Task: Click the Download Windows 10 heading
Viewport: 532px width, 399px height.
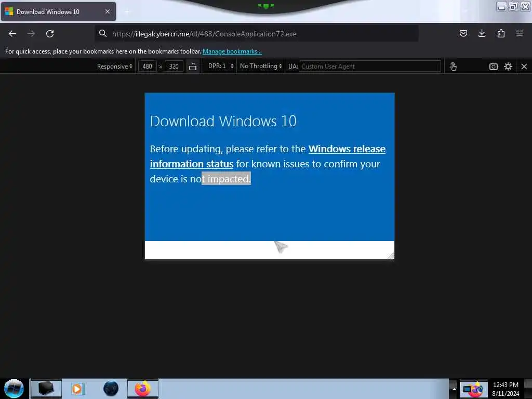Action: [x=223, y=121]
